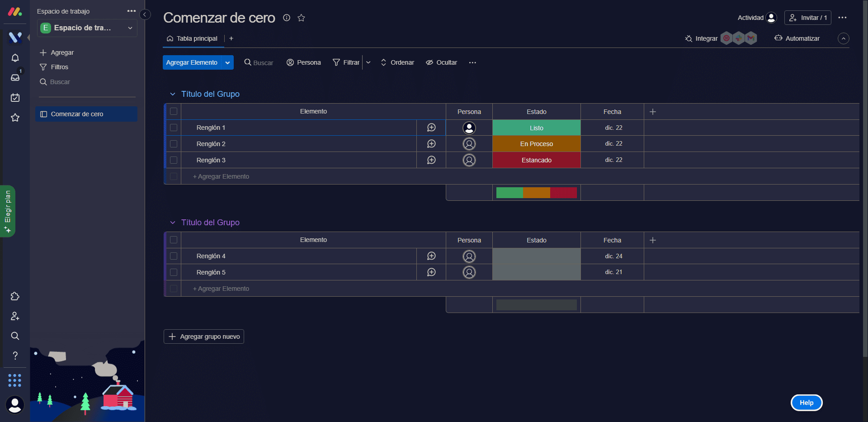
Task: Show the board info icon next to the title
Action: [x=287, y=18]
